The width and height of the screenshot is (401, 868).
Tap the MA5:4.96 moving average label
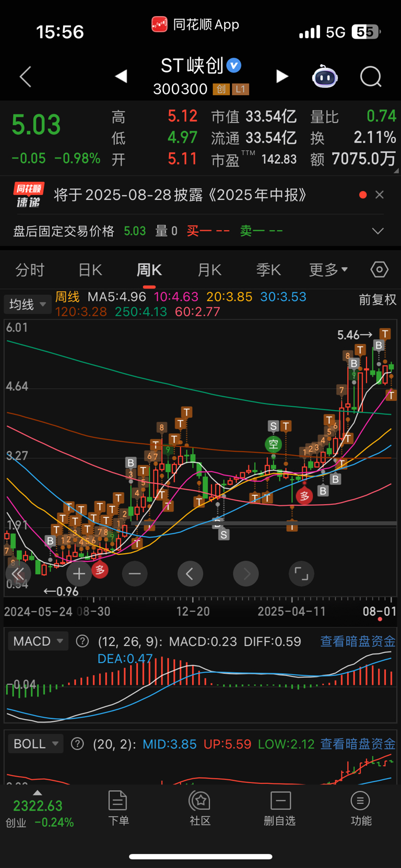click(x=117, y=297)
